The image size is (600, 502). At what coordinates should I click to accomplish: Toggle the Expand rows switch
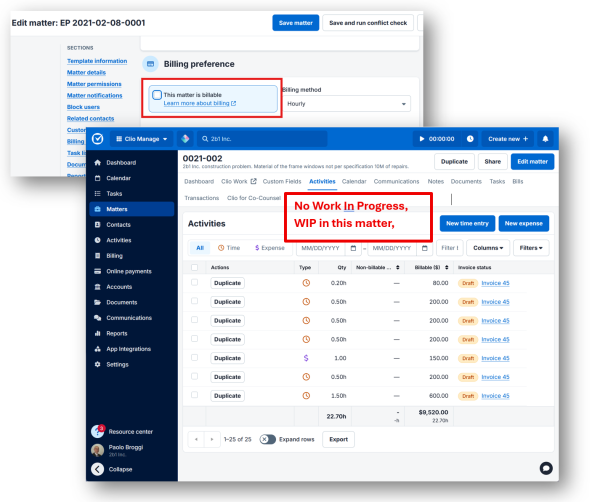pyautogui.click(x=267, y=439)
